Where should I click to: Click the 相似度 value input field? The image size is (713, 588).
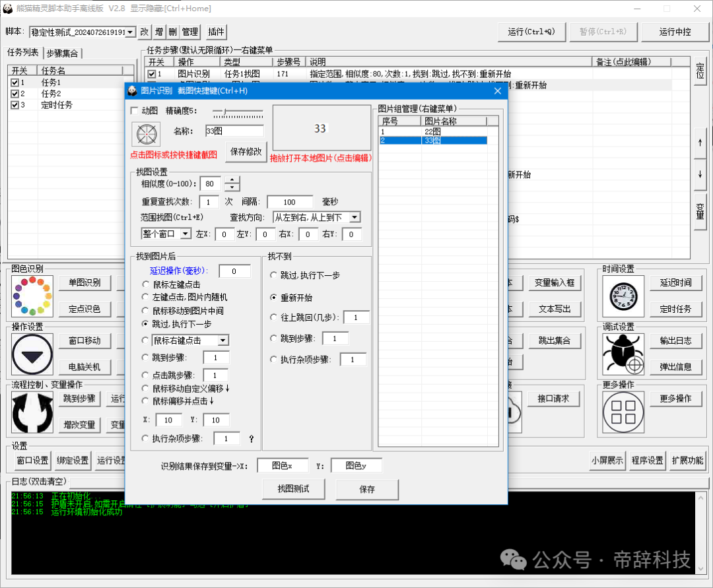coord(211,184)
